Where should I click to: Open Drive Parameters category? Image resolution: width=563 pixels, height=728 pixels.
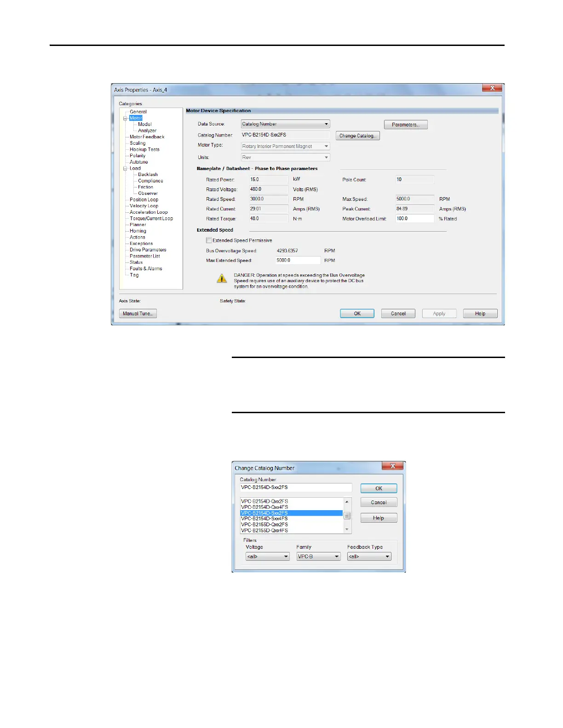tap(148, 250)
